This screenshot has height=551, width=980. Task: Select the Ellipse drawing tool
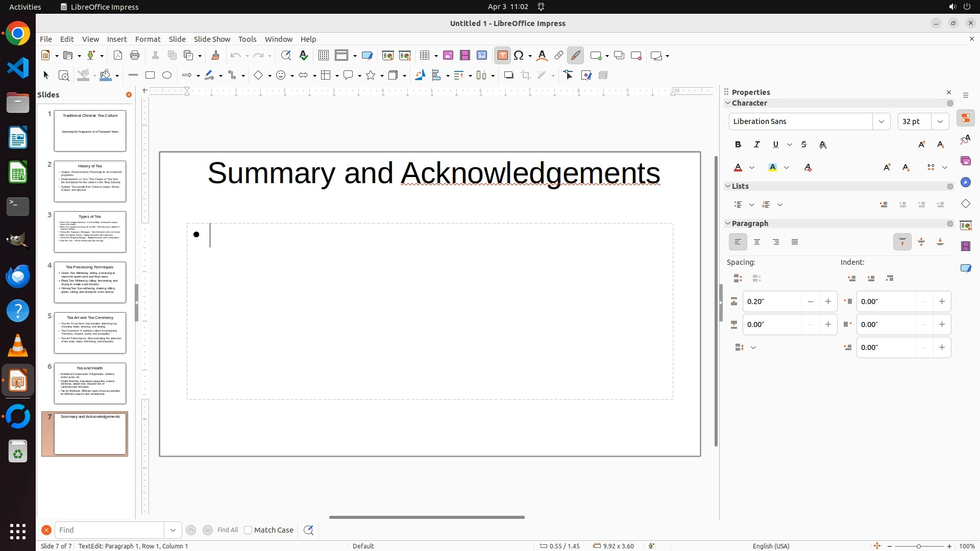[x=167, y=76]
